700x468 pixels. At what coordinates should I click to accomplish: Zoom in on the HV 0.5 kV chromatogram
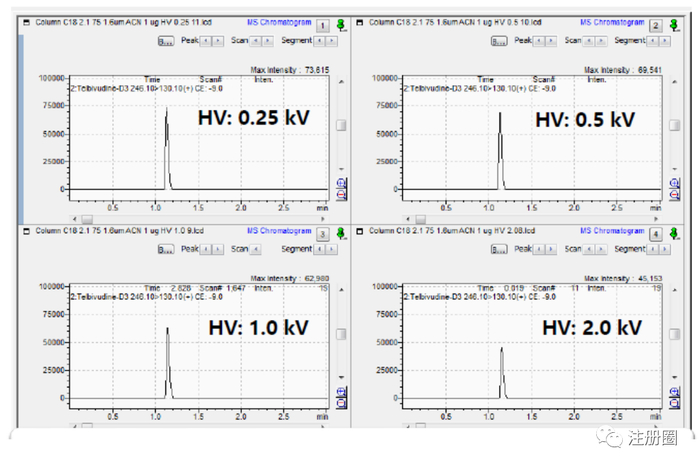pos(674,183)
